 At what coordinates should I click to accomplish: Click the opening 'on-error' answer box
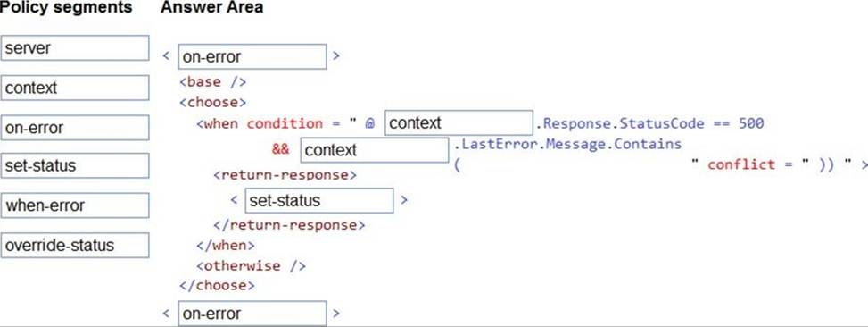(252, 56)
